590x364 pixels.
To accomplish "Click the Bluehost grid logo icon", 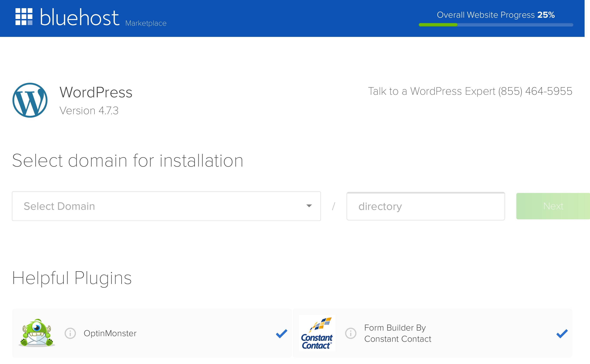I will click(x=24, y=17).
